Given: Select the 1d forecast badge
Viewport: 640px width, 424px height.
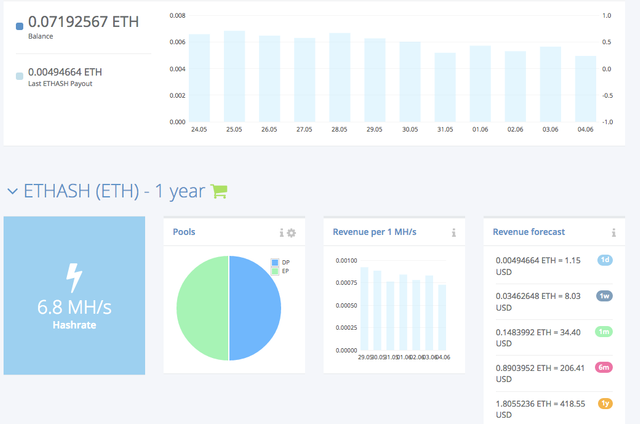Looking at the screenshot, I should point(605,260).
